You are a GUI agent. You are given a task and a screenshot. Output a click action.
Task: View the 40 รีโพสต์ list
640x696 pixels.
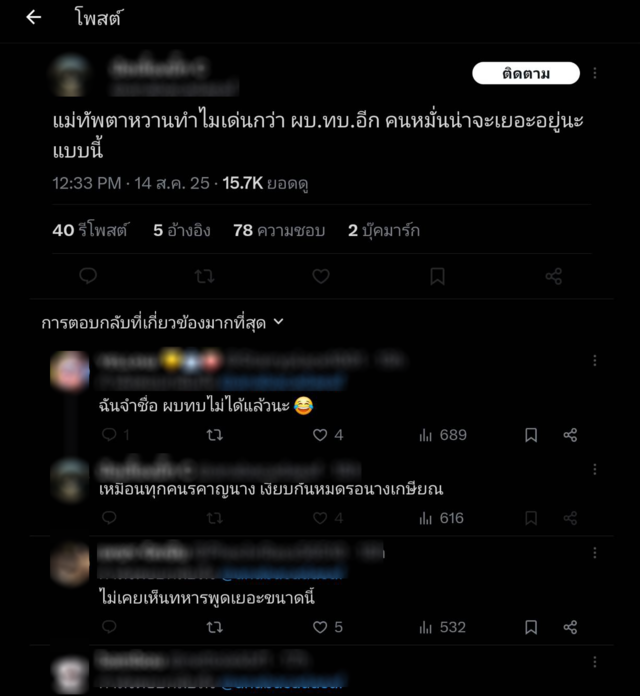(x=90, y=230)
